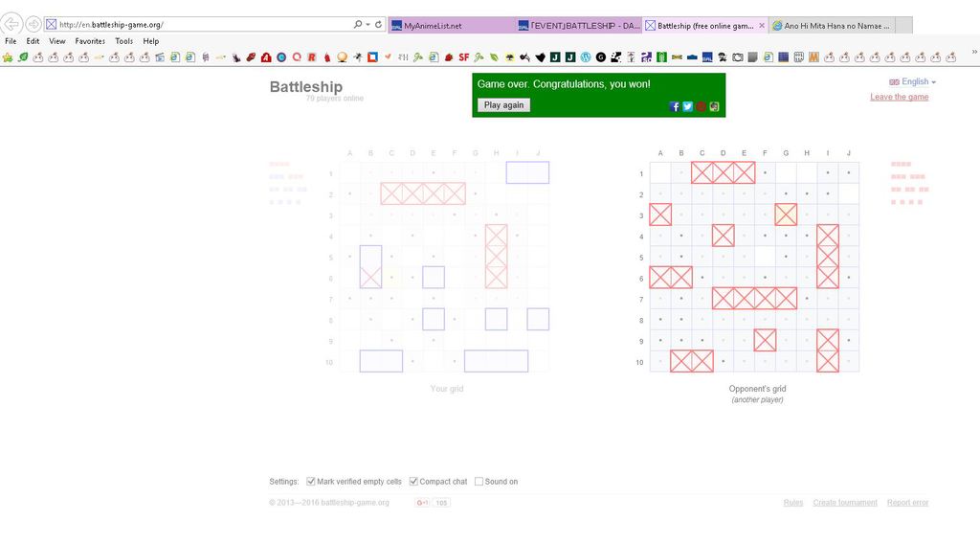Click the site icon in address bar
This screenshot has width=980, height=542.
(x=52, y=24)
